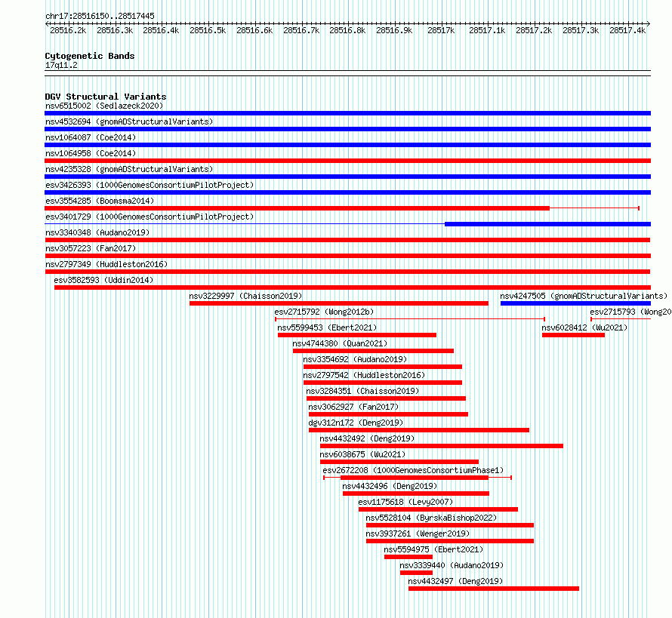Open nsv5599453 (Ebert2021) label
Image resolution: width=672 pixels, height=618 pixels.
point(327,327)
